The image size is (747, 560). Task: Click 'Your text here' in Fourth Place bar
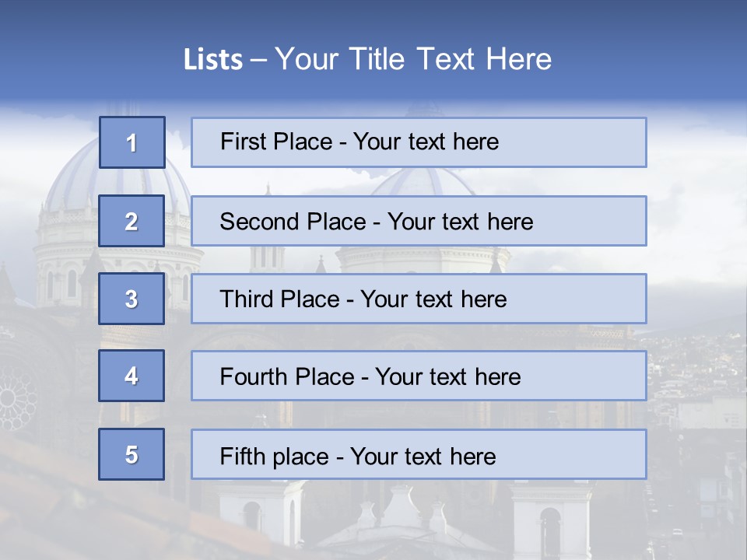point(447,377)
